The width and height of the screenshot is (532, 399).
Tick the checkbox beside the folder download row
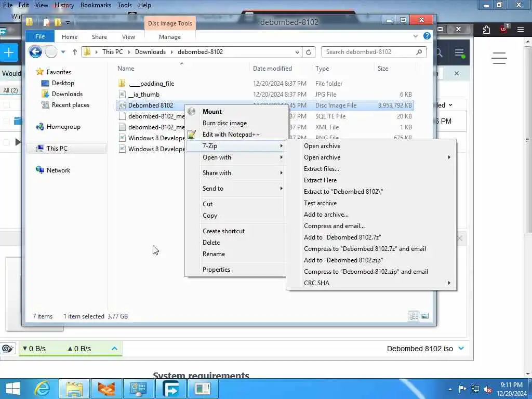click(6, 121)
